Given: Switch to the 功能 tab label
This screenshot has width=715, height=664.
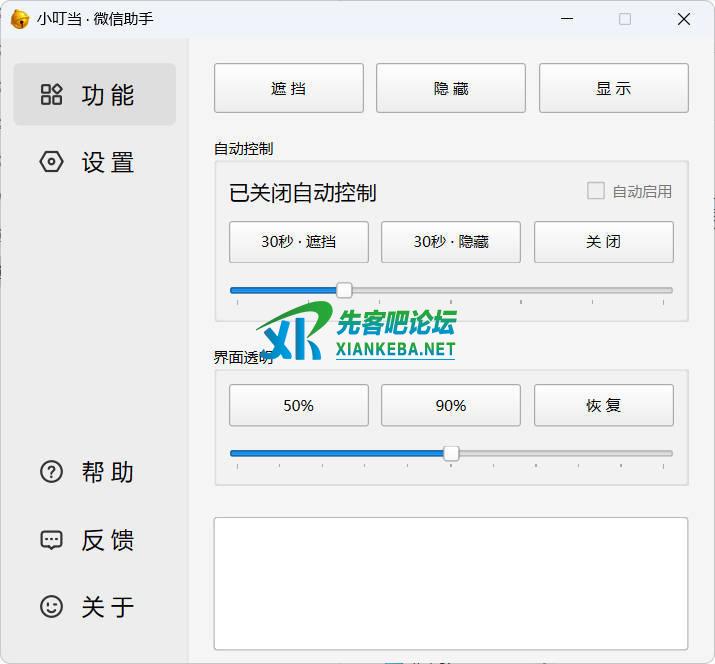Looking at the screenshot, I should (x=108, y=95).
